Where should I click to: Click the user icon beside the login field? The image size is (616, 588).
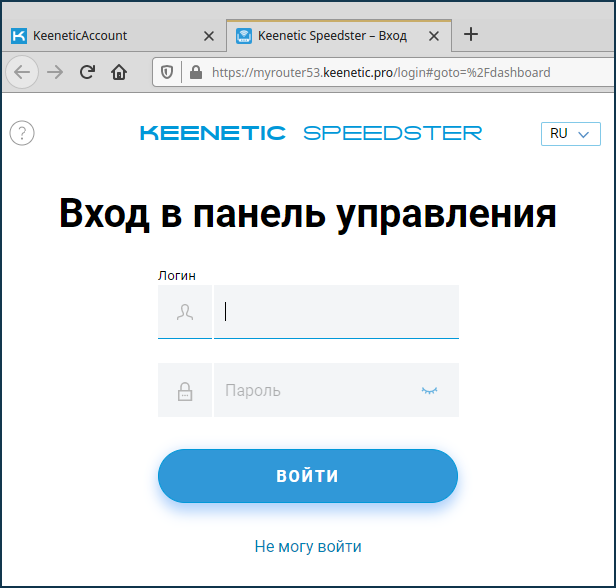(185, 312)
